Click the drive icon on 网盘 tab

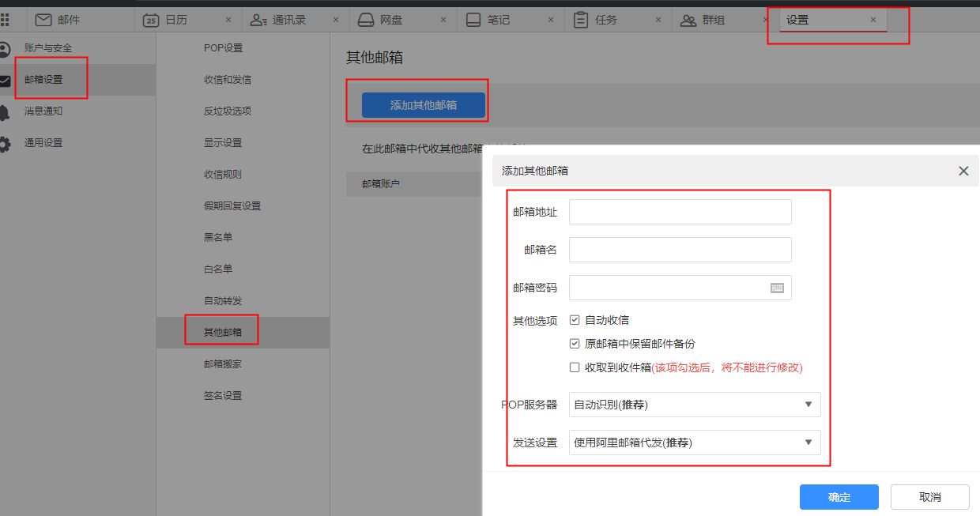click(x=365, y=20)
